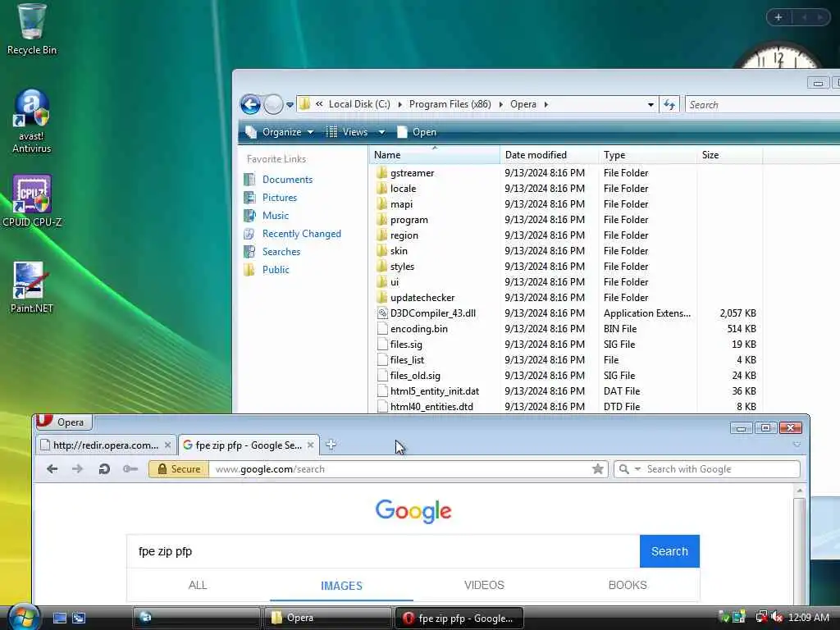
Task: Switch to the VIDEOS results tab
Action: click(484, 585)
